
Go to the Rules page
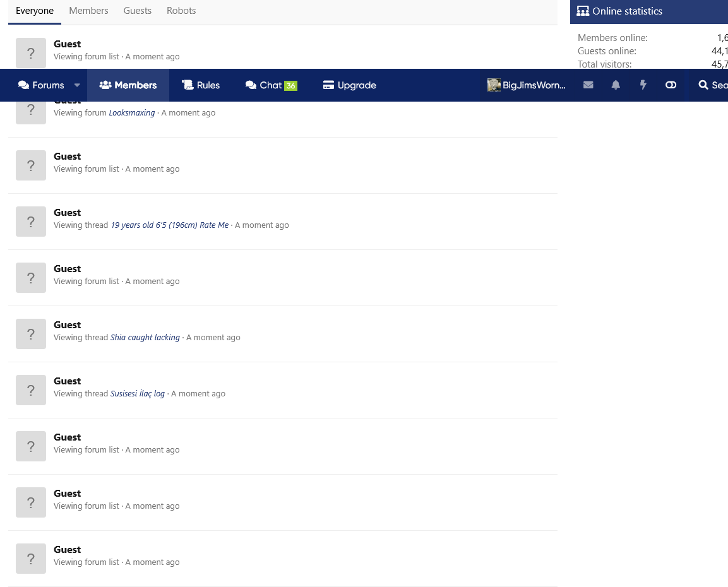tap(201, 85)
